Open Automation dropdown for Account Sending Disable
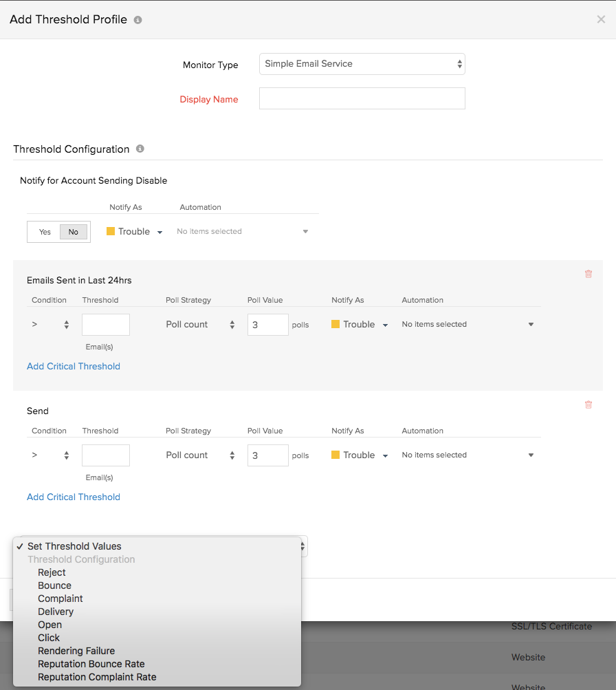This screenshot has width=616, height=690. pos(243,231)
